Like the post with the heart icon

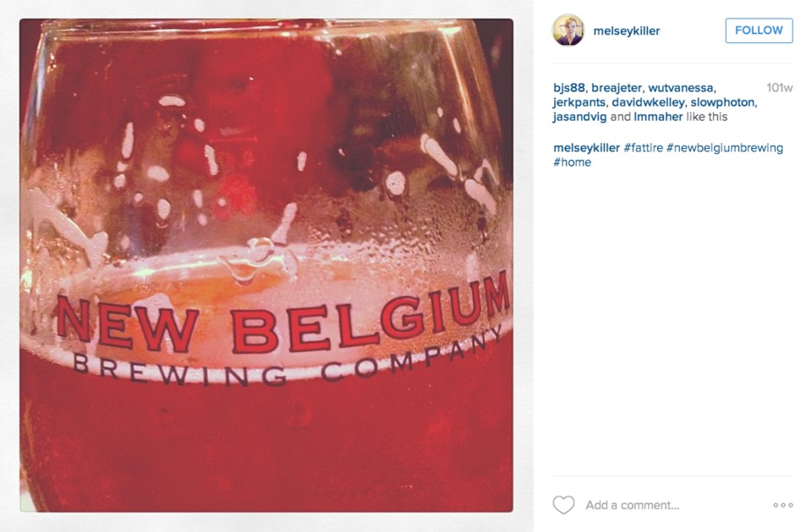563,505
